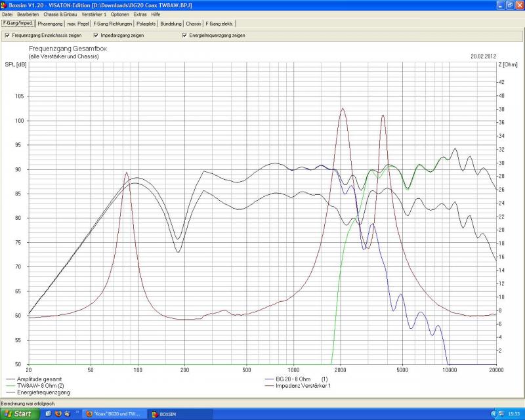Click the third quick launch icon
Screen dimensions: 525x420
click(68, 414)
